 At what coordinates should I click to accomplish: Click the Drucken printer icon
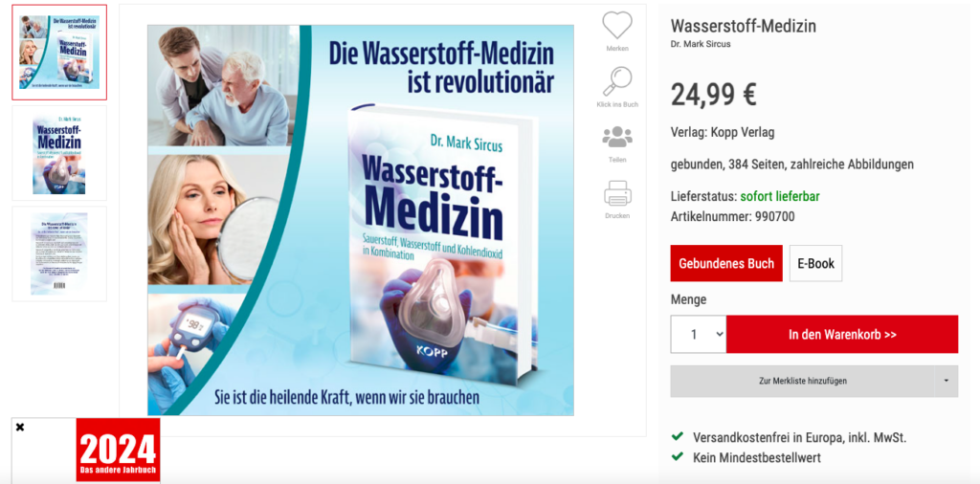[617, 193]
